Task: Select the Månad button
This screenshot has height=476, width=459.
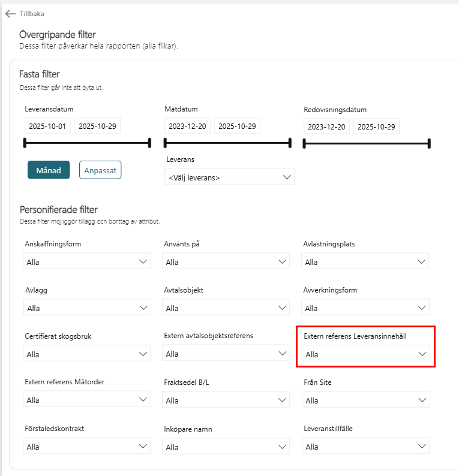Action: tap(49, 170)
